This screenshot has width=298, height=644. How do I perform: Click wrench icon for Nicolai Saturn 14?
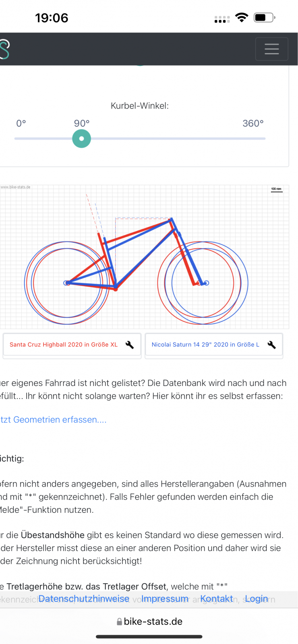[272, 345]
